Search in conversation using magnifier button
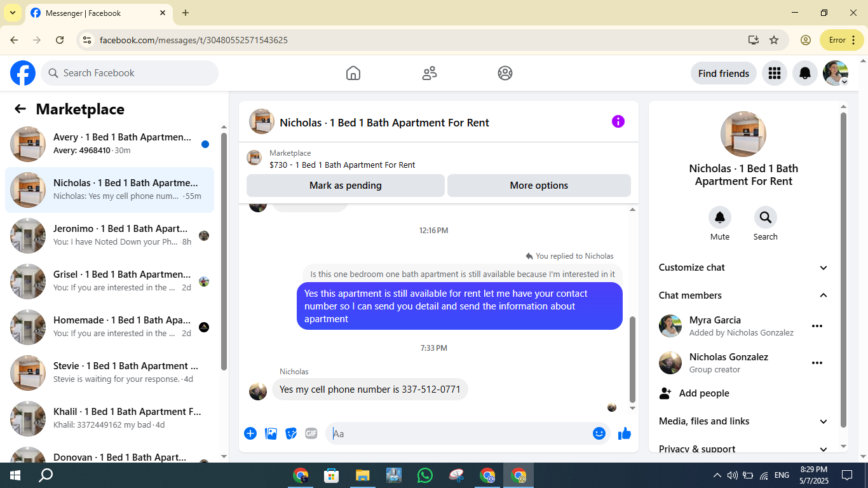The height and width of the screenshot is (488, 868). coord(766,218)
